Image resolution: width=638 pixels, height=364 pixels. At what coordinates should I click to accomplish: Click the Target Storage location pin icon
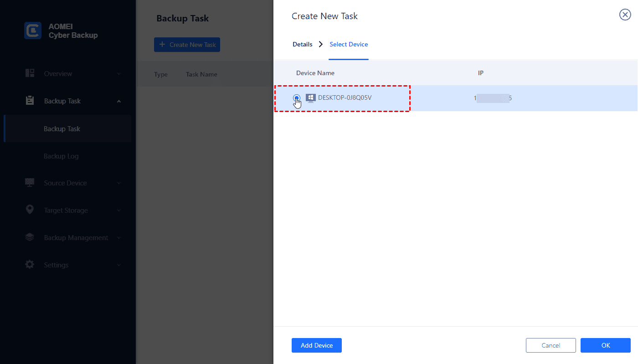pyautogui.click(x=30, y=210)
